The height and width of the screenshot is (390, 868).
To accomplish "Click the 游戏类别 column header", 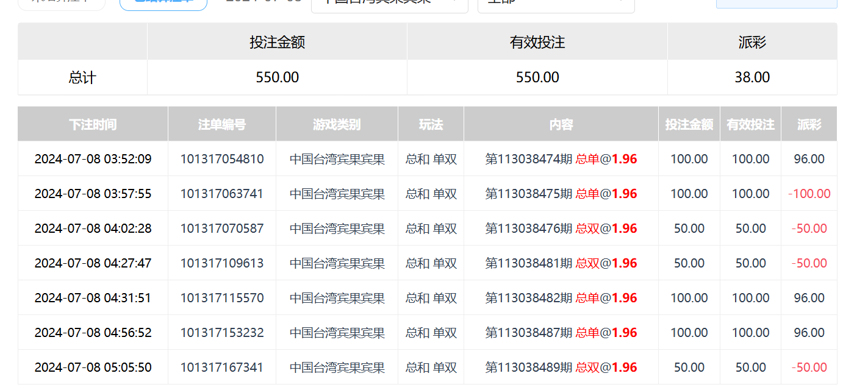I will (337, 124).
